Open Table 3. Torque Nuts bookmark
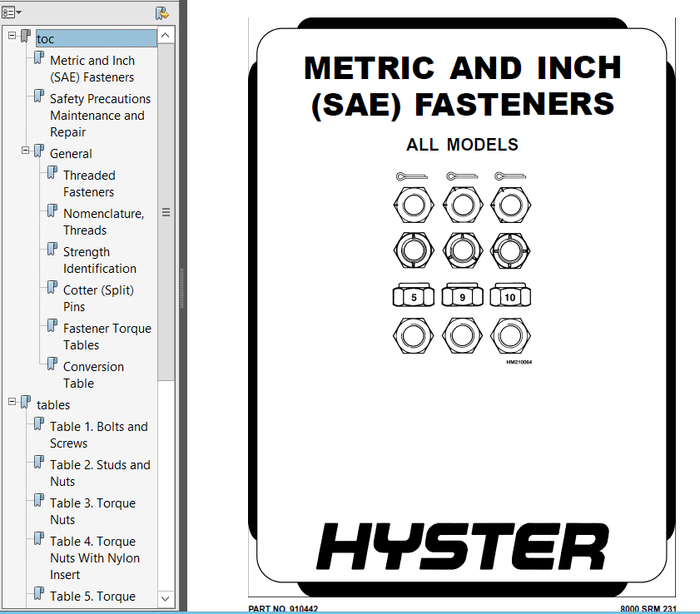 coord(93,512)
